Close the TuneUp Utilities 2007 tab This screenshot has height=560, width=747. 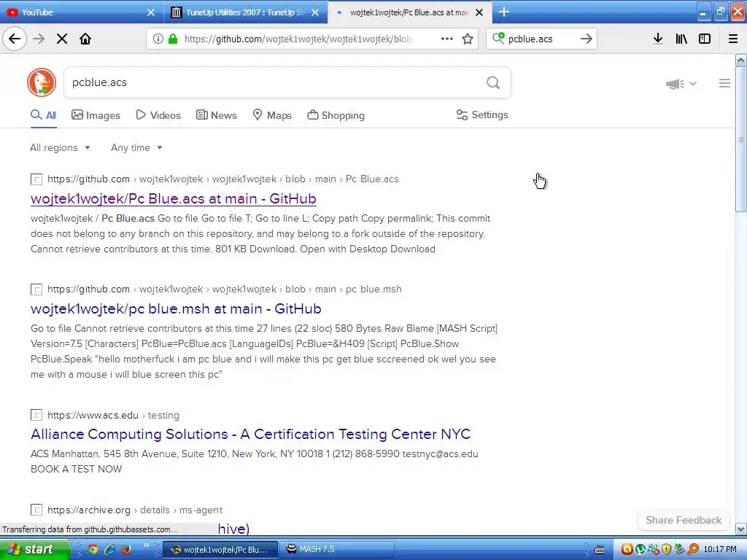pyautogui.click(x=315, y=12)
